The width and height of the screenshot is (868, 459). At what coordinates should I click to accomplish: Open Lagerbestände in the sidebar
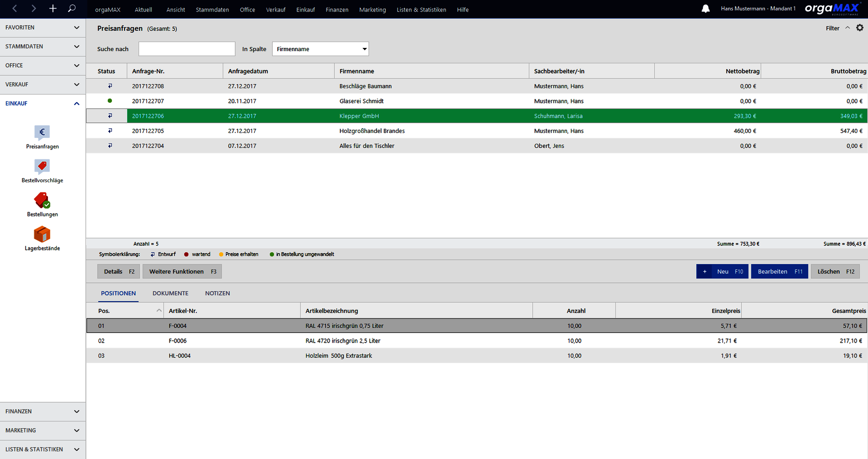pyautogui.click(x=42, y=238)
